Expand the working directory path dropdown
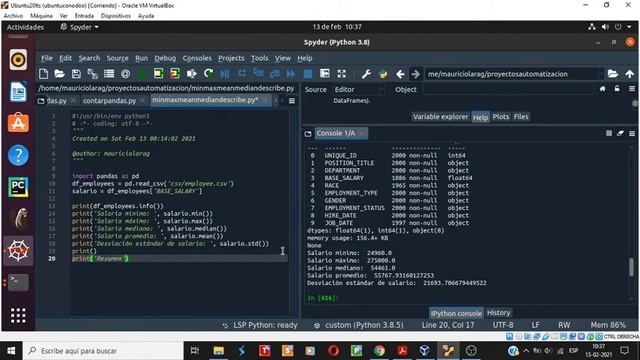The height and width of the screenshot is (360, 640). (601, 74)
